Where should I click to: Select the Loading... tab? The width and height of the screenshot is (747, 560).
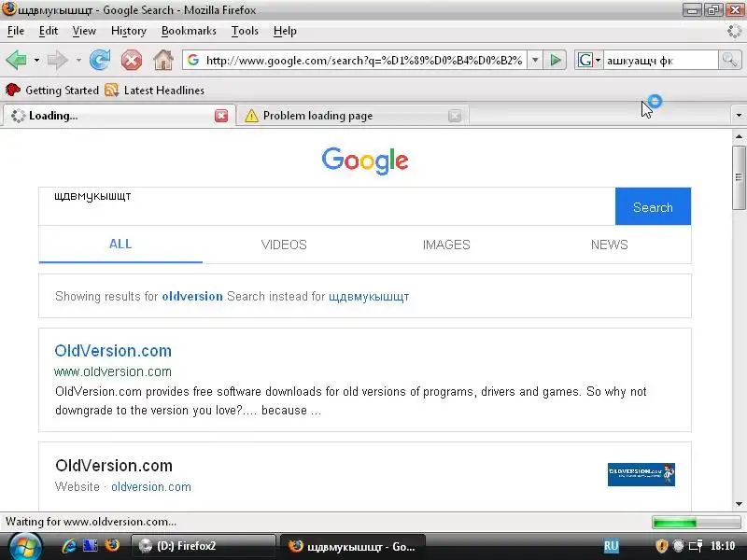118,116
